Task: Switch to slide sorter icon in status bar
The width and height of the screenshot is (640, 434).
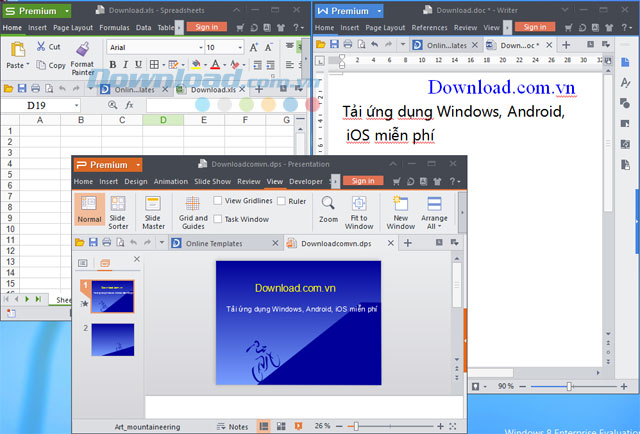Action: 281,426
